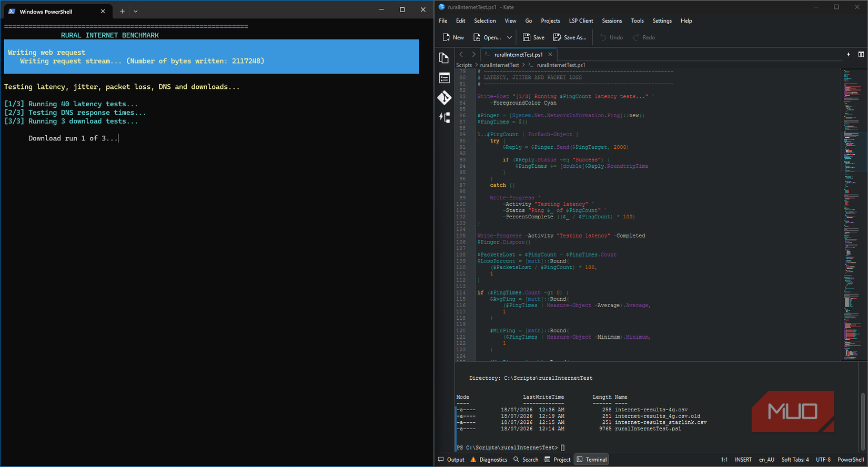868x467 pixels.
Task: Go back with the tab bar left arrow
Action: pyautogui.click(x=461, y=54)
